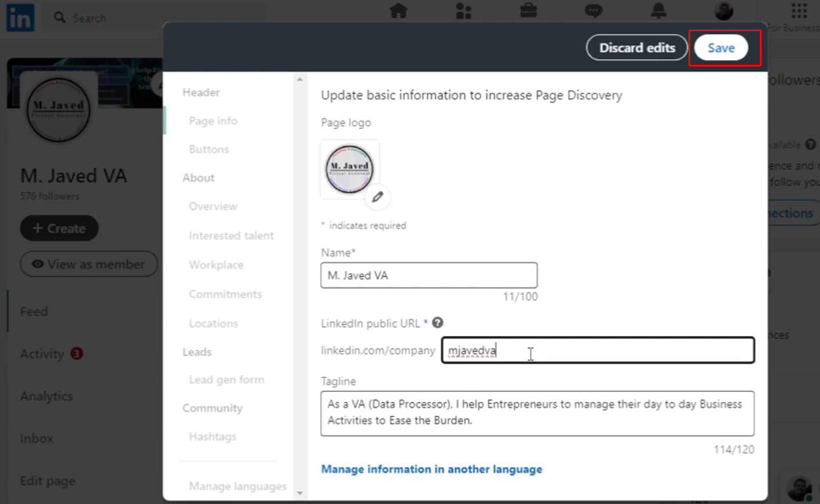Select Commitments in dialog sidebar

pyautogui.click(x=225, y=294)
